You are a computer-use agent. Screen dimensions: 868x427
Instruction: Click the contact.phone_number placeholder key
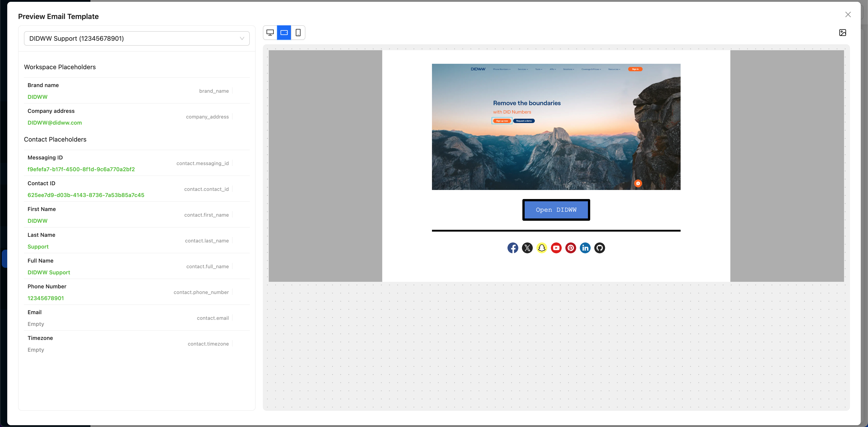(x=201, y=292)
